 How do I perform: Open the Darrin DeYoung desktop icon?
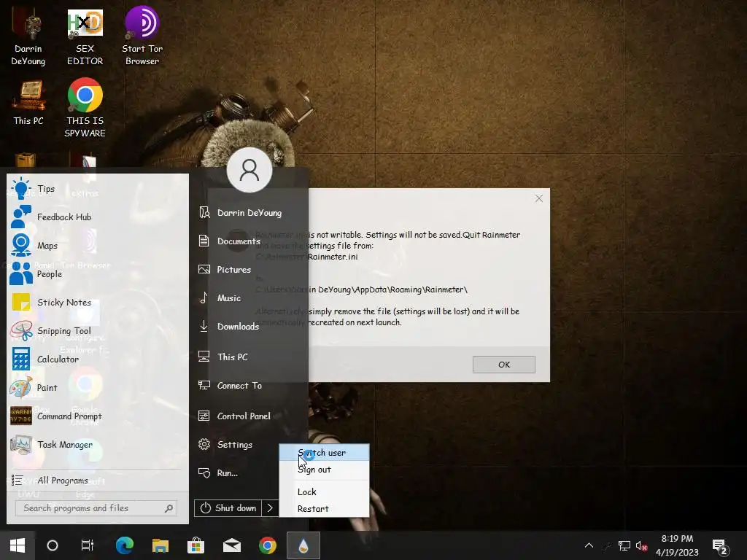coord(28,36)
